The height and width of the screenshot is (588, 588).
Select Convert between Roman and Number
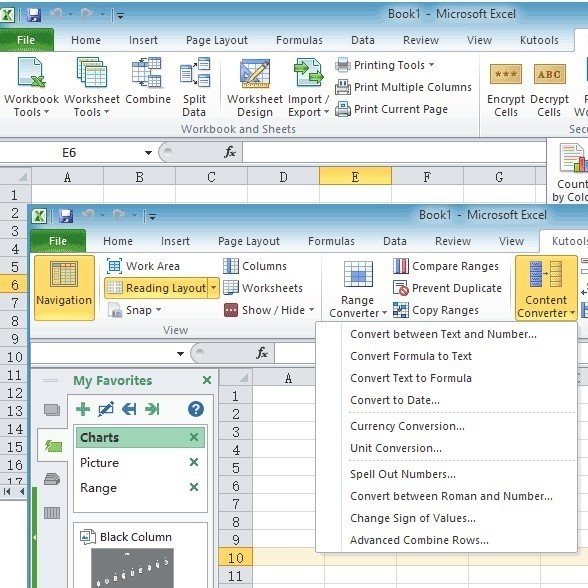coord(446,496)
